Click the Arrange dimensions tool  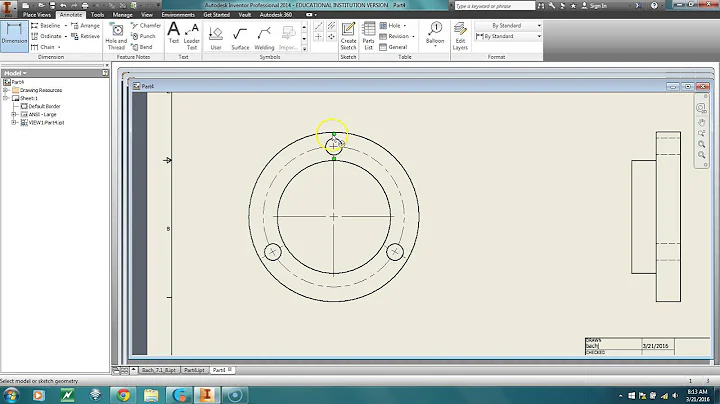point(85,26)
